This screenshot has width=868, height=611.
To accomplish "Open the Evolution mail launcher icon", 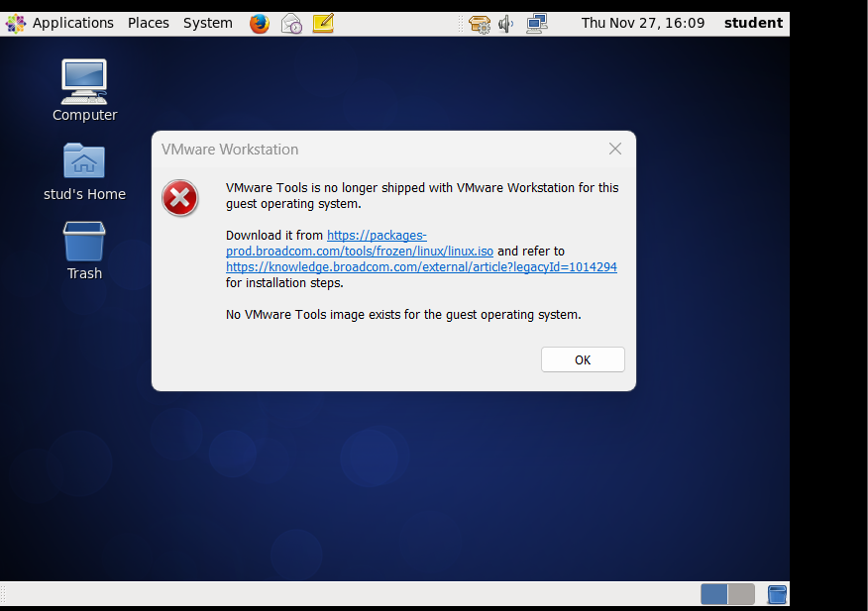I will click(291, 24).
